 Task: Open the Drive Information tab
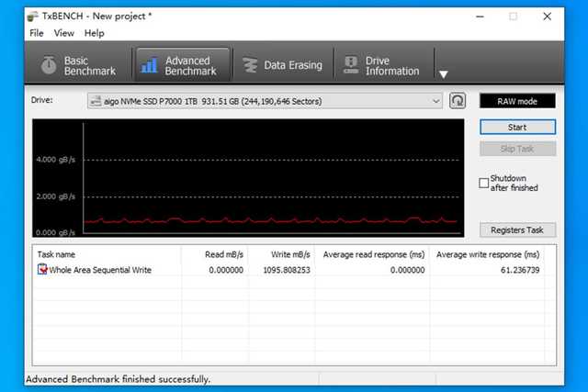(x=383, y=65)
